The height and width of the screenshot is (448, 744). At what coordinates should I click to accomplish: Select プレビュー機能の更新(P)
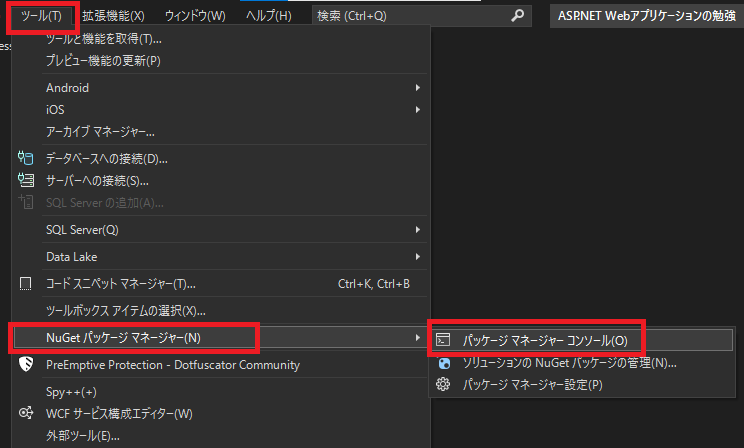point(103,61)
